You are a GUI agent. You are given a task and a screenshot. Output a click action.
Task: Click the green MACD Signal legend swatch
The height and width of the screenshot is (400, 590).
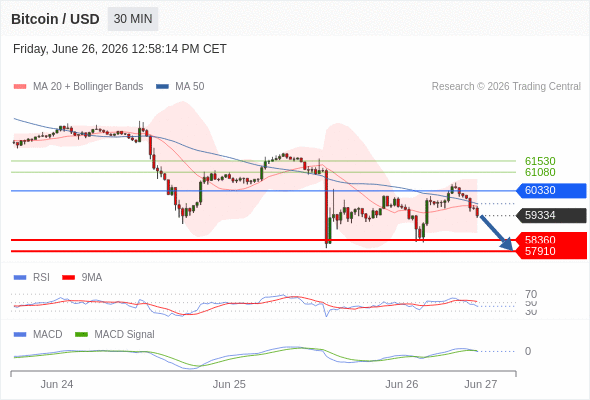pos(81,335)
